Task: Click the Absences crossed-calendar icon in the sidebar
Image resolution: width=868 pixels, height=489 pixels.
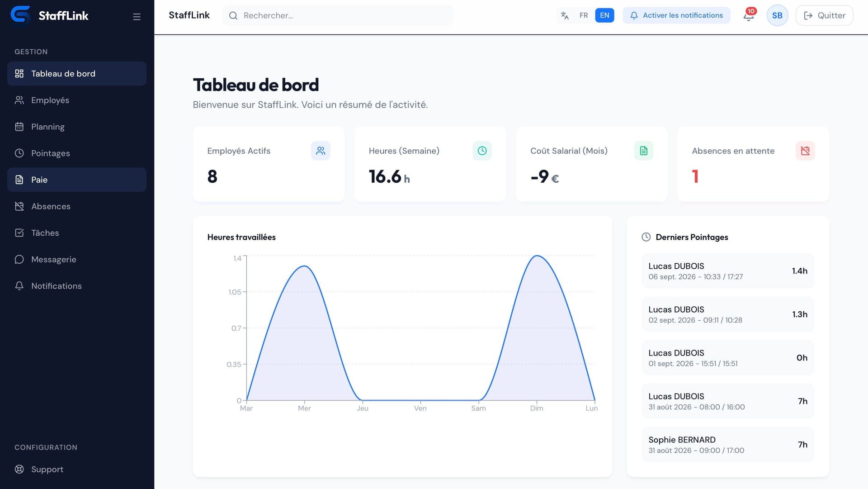Action: (19, 206)
